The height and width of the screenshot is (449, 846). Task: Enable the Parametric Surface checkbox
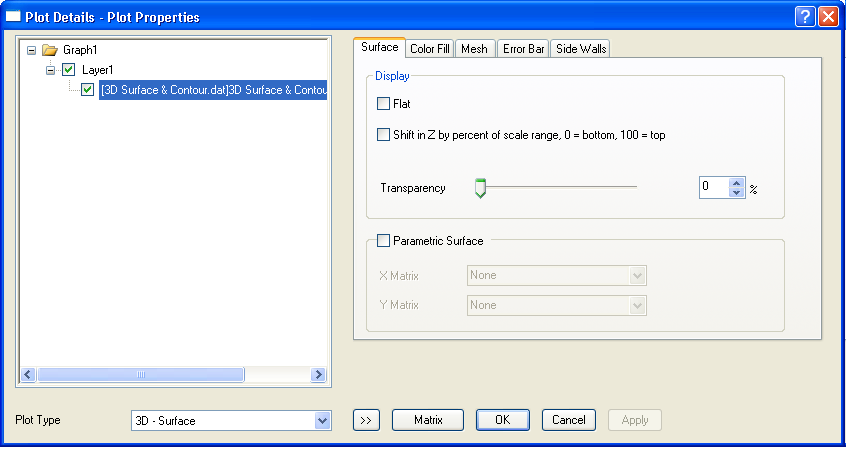point(384,240)
